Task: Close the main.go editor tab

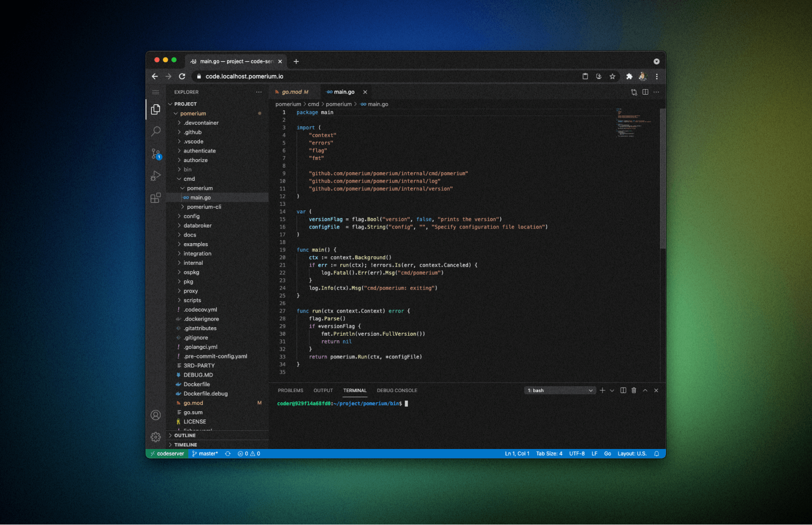Action: [x=365, y=92]
